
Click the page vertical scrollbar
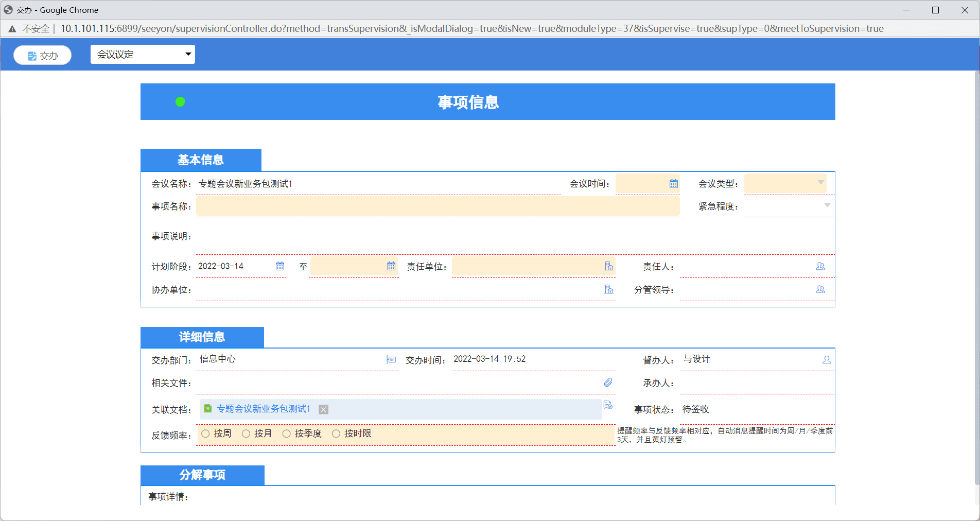pos(977,278)
